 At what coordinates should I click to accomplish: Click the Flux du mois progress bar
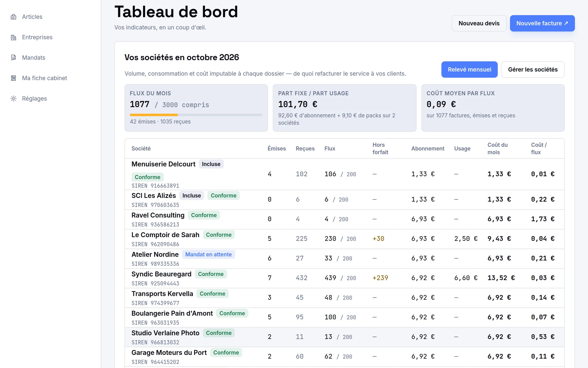196,115
